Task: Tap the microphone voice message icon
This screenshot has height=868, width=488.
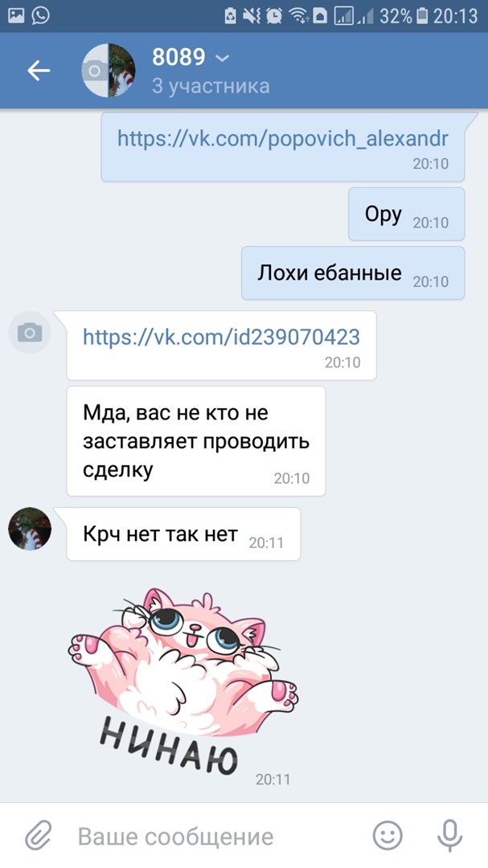Action: (x=449, y=835)
